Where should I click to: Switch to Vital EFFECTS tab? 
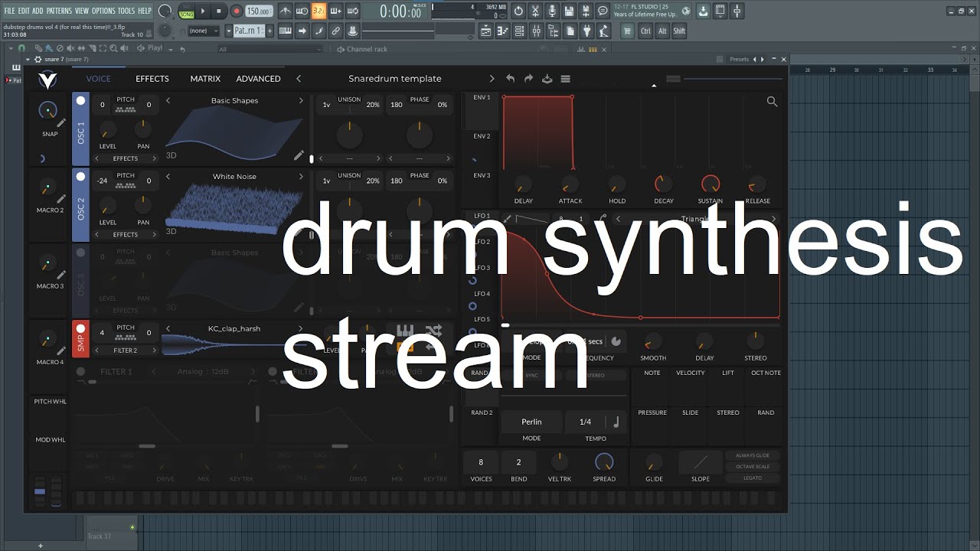152,79
